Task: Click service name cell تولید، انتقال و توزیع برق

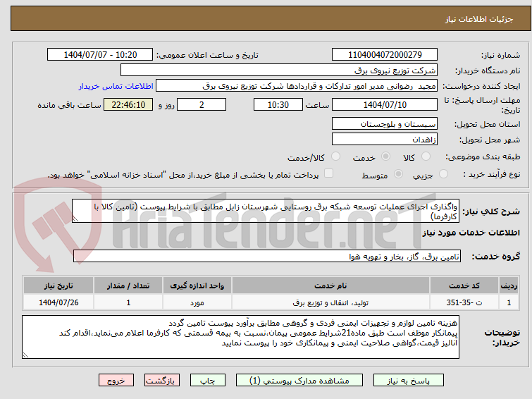Action: pyautogui.click(x=330, y=302)
